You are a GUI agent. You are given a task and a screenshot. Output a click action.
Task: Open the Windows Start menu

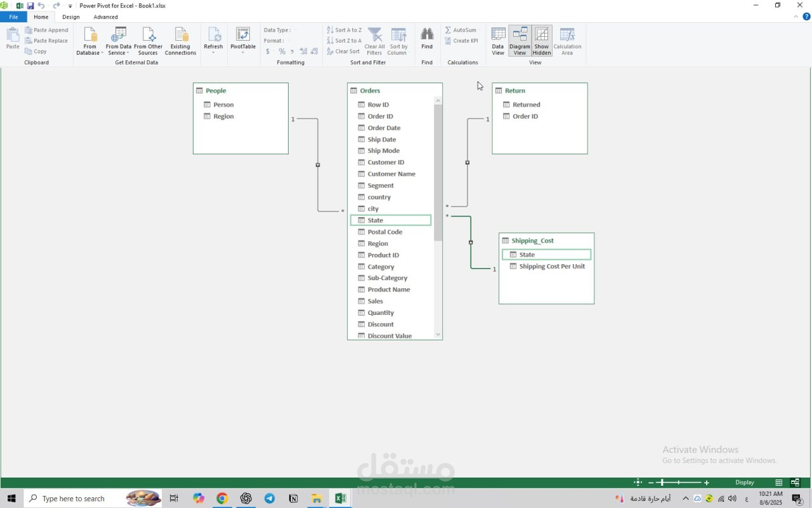pos(11,498)
